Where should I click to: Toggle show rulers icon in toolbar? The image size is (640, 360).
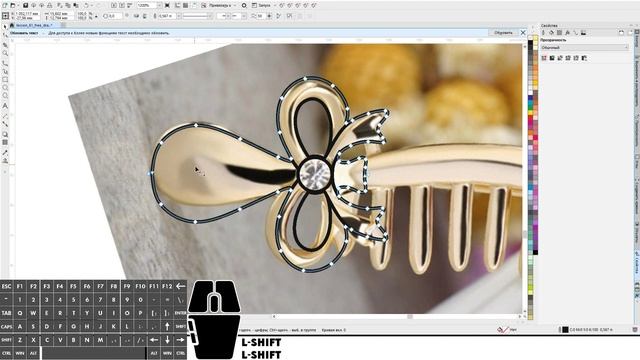(x=178, y=5)
